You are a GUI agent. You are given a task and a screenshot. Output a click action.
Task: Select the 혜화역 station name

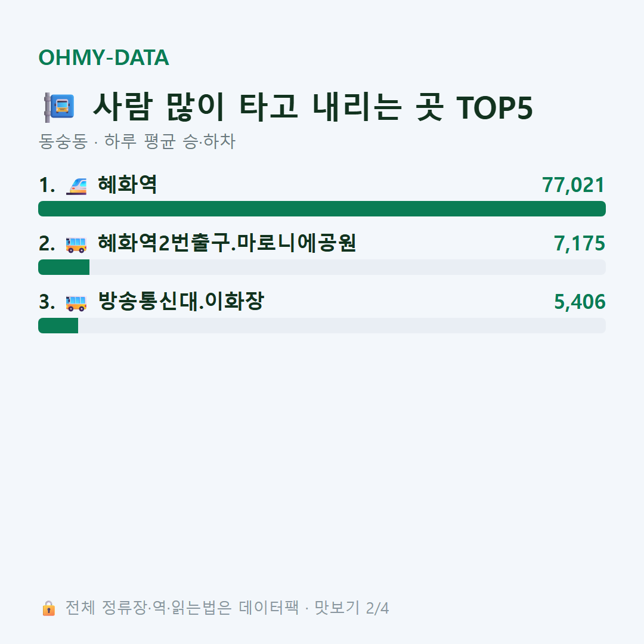[x=128, y=184]
